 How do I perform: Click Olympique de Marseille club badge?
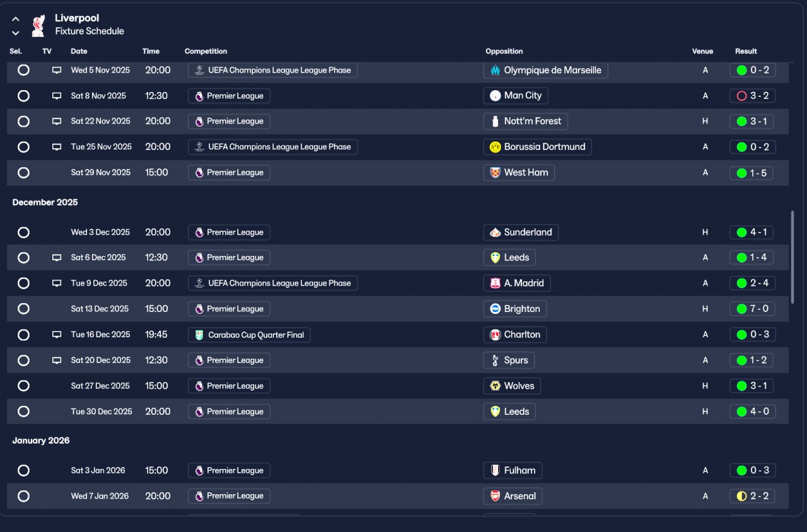point(495,70)
